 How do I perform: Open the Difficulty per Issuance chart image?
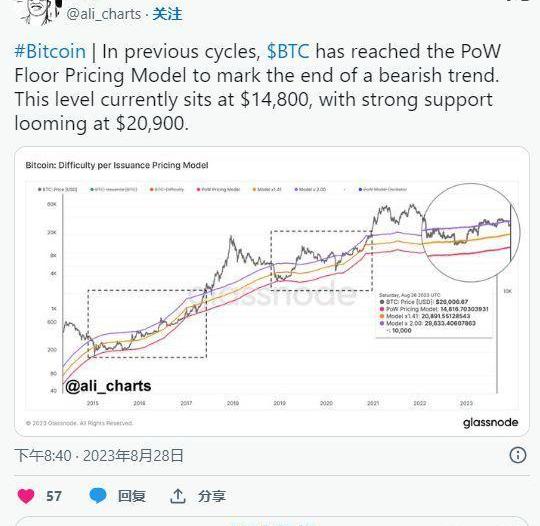(272, 291)
